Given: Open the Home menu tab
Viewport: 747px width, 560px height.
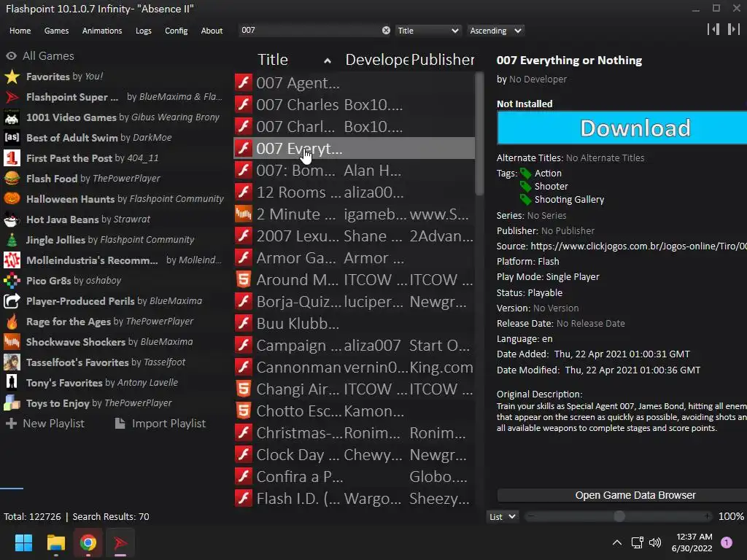Looking at the screenshot, I should click(20, 31).
